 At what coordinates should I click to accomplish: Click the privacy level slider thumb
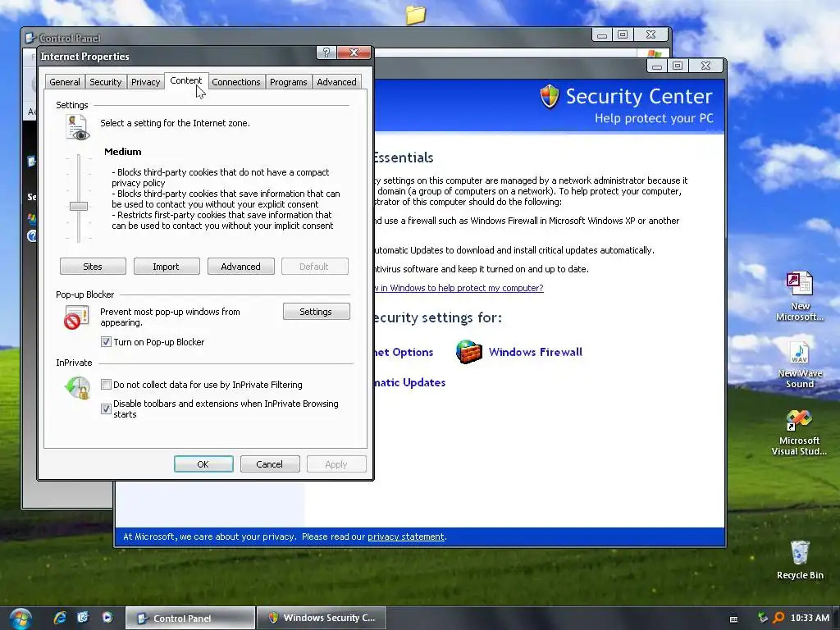pyautogui.click(x=79, y=206)
